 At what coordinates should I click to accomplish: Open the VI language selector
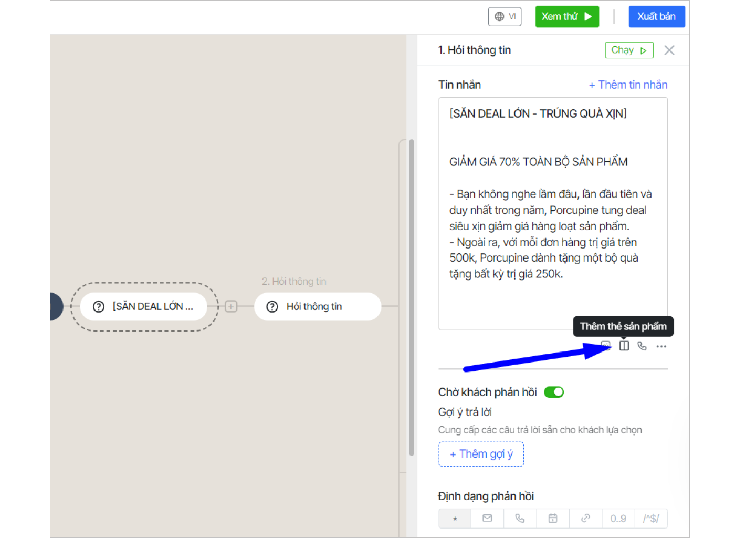(505, 16)
